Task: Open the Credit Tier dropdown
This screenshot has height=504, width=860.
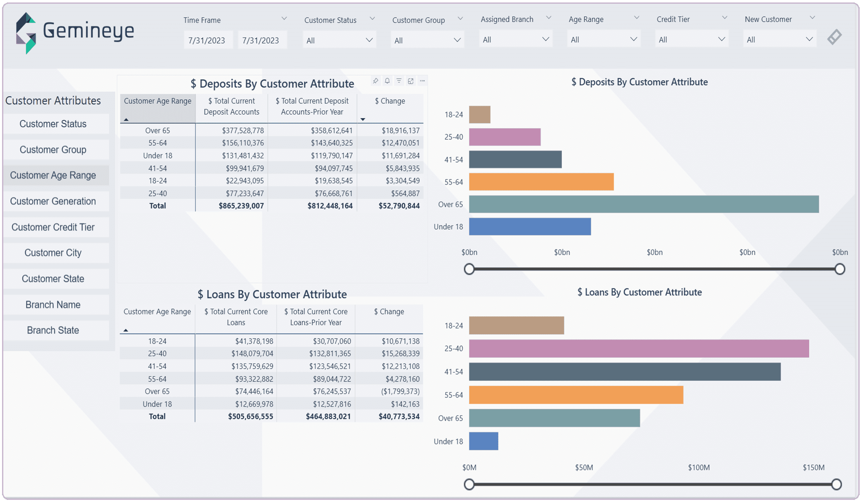Action: (691, 40)
